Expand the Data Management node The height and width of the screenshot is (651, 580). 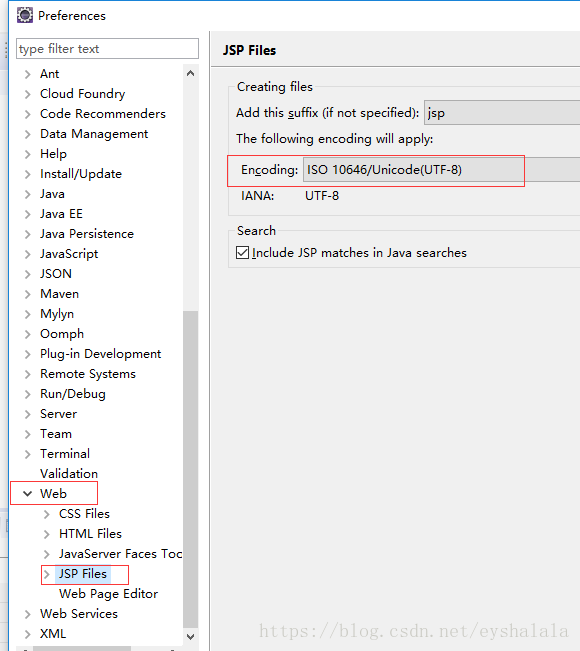click(x=27, y=134)
